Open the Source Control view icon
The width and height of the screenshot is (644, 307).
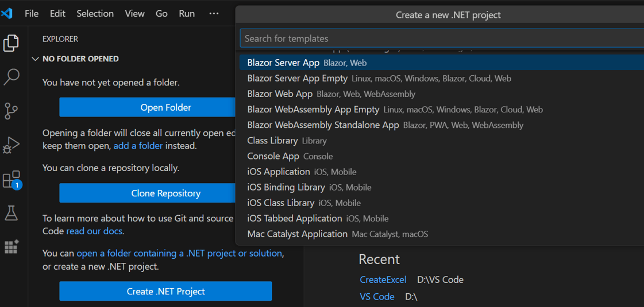(11, 111)
